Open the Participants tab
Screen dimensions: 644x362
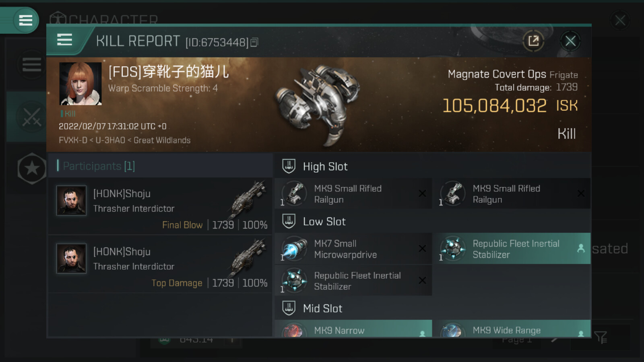[x=99, y=166]
